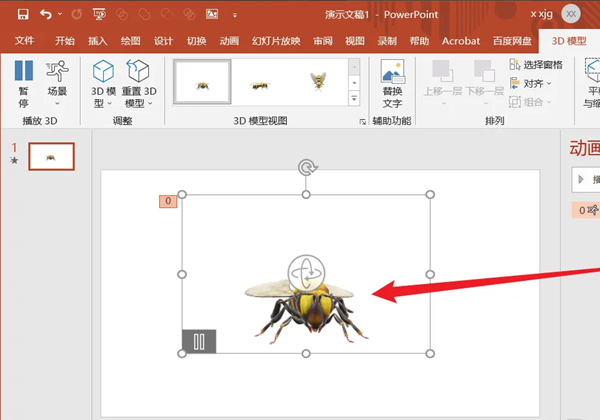
Task: Click the bottom-right sizing handle of model
Action: (x=430, y=353)
